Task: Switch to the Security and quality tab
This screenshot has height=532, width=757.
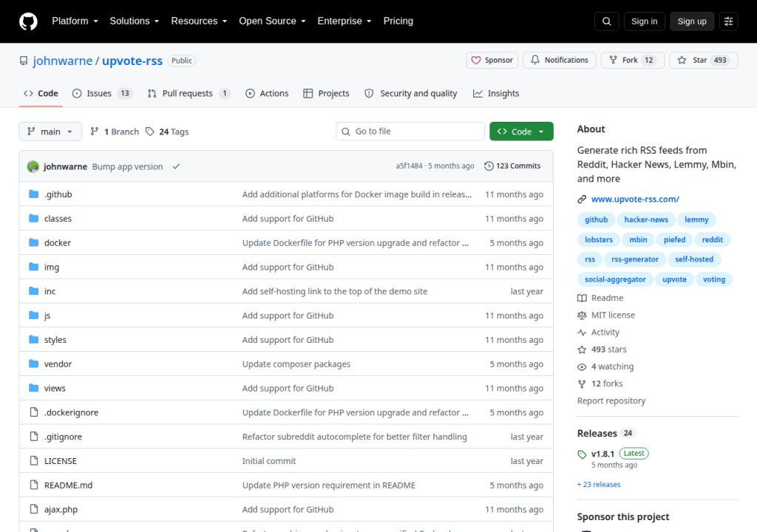Action: coord(411,93)
